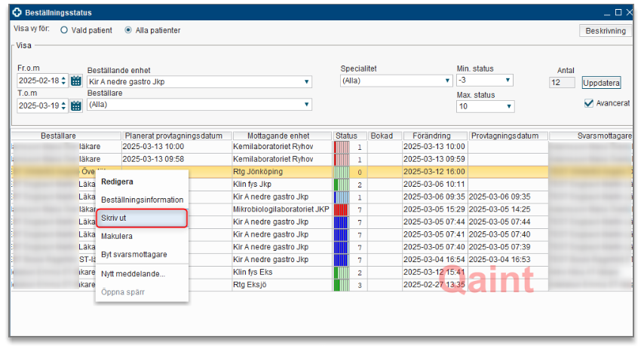This screenshot has width=644, height=351.
Task: Uncheck the Avancerat checkbox
Action: 589,103
